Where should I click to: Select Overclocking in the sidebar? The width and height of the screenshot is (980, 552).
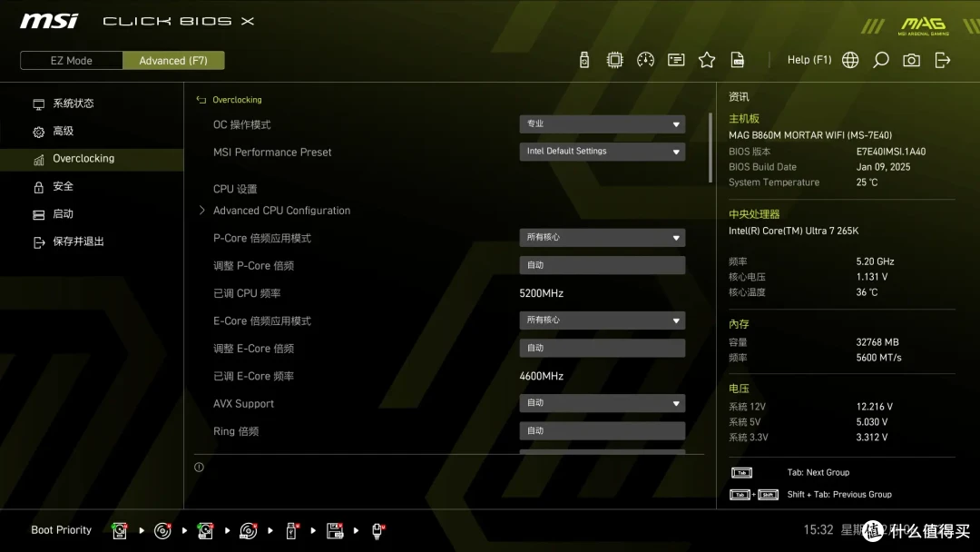pos(92,159)
